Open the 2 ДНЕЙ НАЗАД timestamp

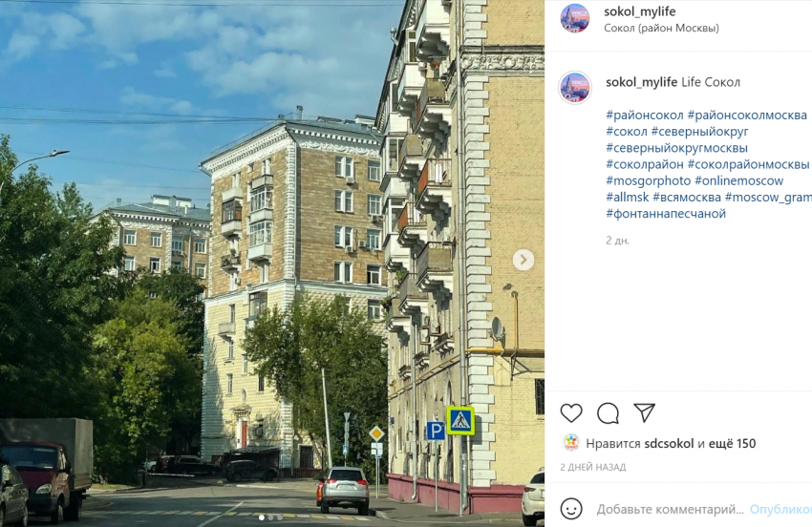[593, 467]
